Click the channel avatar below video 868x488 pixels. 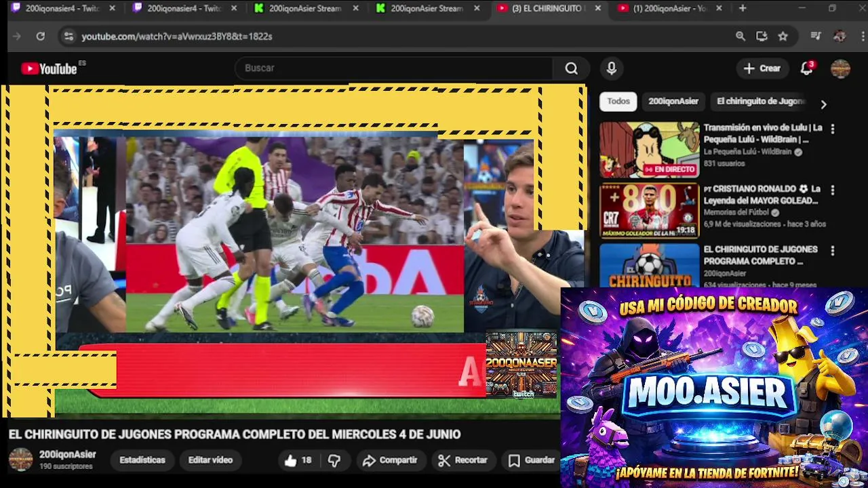pos(20,460)
